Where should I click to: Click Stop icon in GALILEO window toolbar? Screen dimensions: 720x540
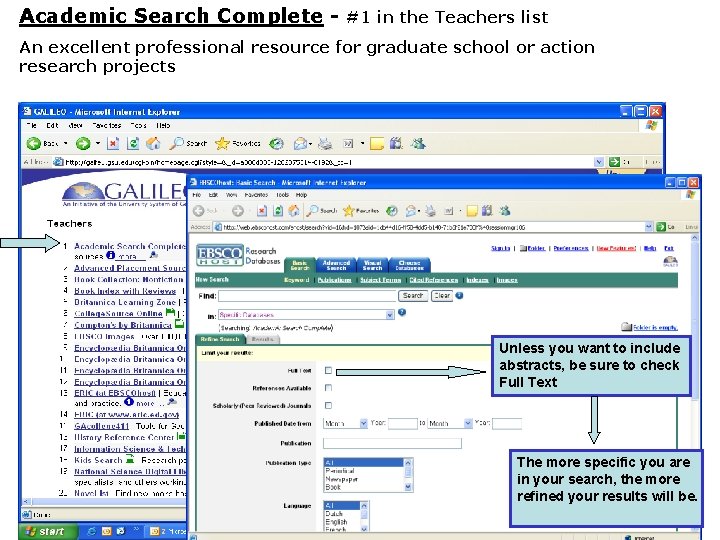[x=113, y=144]
